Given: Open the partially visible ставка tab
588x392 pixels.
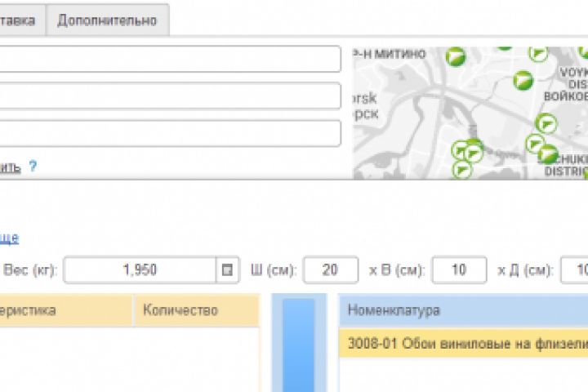Looking at the screenshot, I should 22,20.
